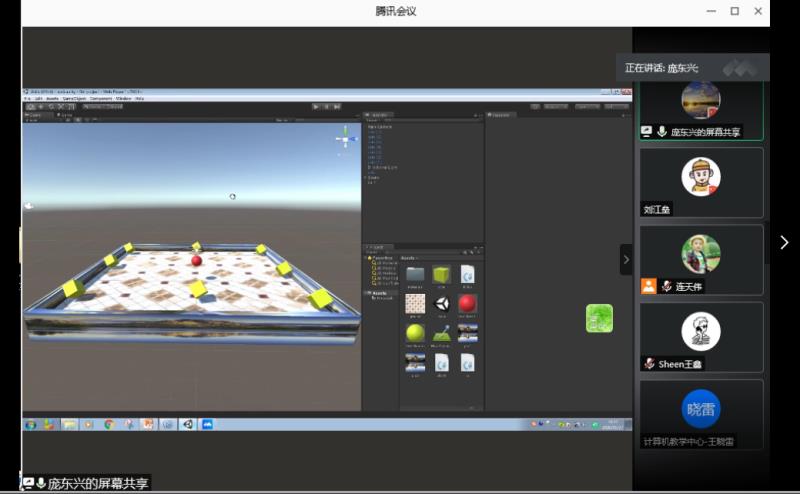Select Sheen王鑫's participant tile
This screenshot has width=800, height=494.
pyautogui.click(x=701, y=336)
